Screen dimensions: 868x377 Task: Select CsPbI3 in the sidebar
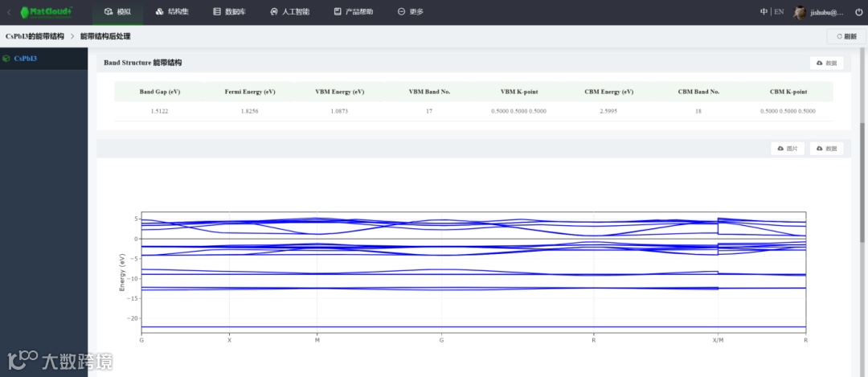click(26, 58)
